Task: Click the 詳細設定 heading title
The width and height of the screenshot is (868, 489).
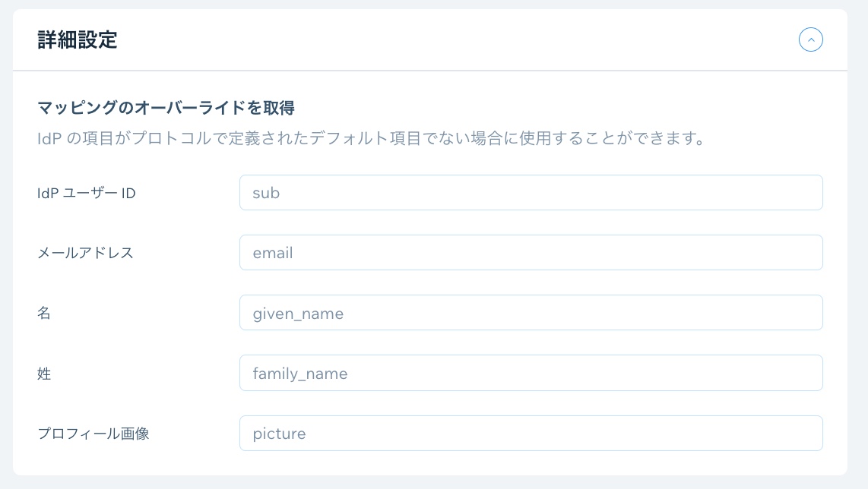Action: [x=78, y=40]
